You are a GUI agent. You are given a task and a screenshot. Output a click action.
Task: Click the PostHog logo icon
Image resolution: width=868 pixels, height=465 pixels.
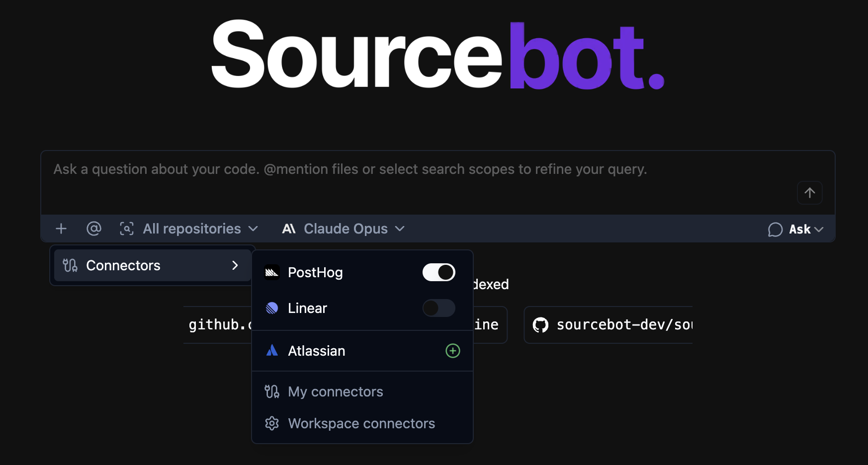[272, 272]
